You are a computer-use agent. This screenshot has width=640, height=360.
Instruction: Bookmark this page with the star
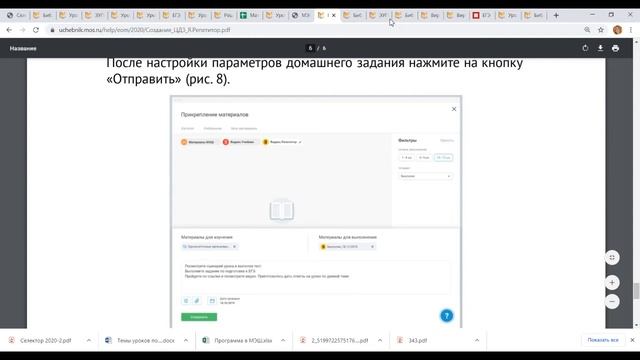click(x=601, y=30)
